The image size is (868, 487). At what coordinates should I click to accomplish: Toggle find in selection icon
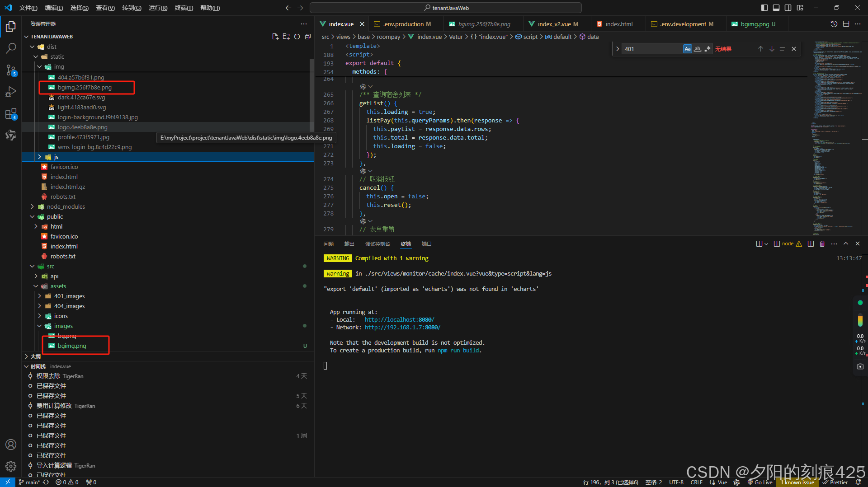[783, 49]
